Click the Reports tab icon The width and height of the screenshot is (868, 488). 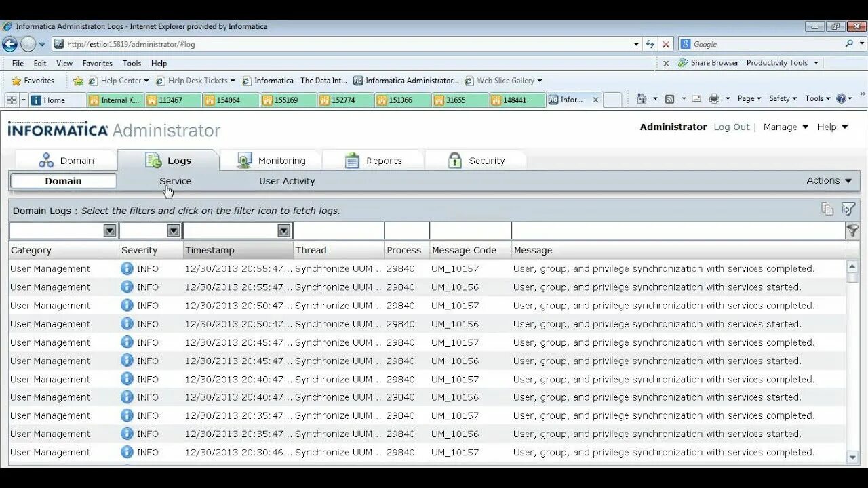coord(352,161)
